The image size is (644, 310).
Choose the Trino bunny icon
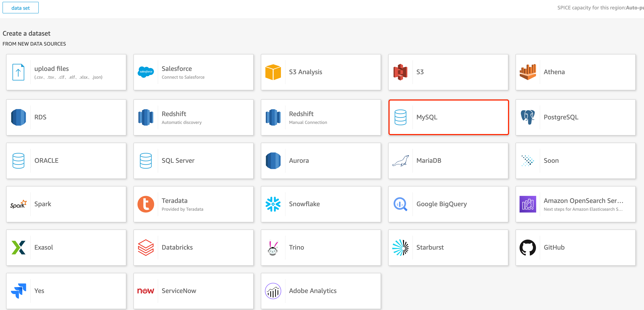[x=273, y=247]
